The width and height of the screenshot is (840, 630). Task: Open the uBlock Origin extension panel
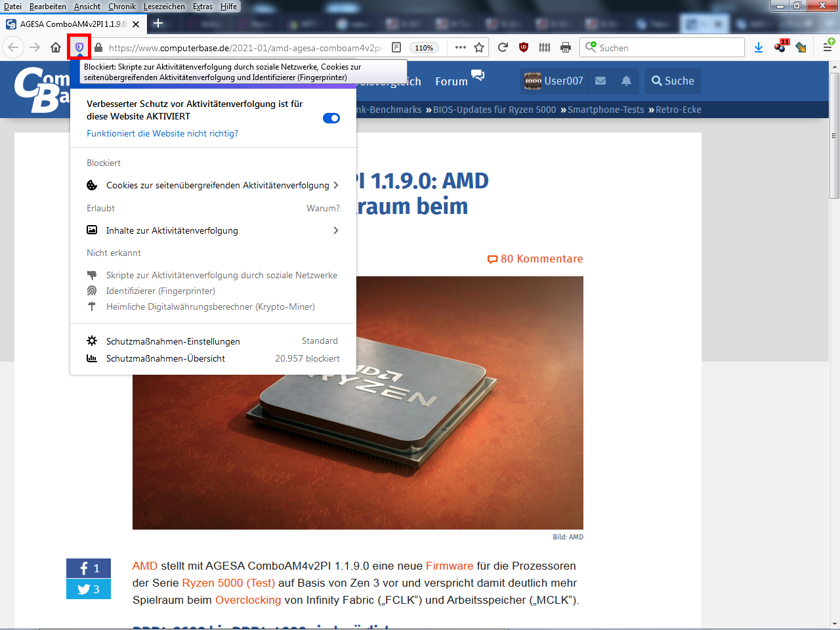pos(523,47)
